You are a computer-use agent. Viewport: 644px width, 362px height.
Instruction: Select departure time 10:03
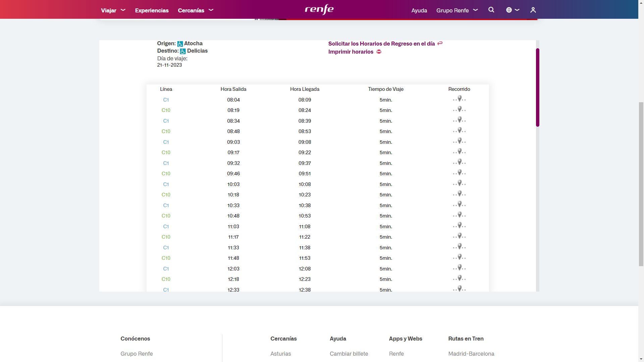click(x=233, y=184)
